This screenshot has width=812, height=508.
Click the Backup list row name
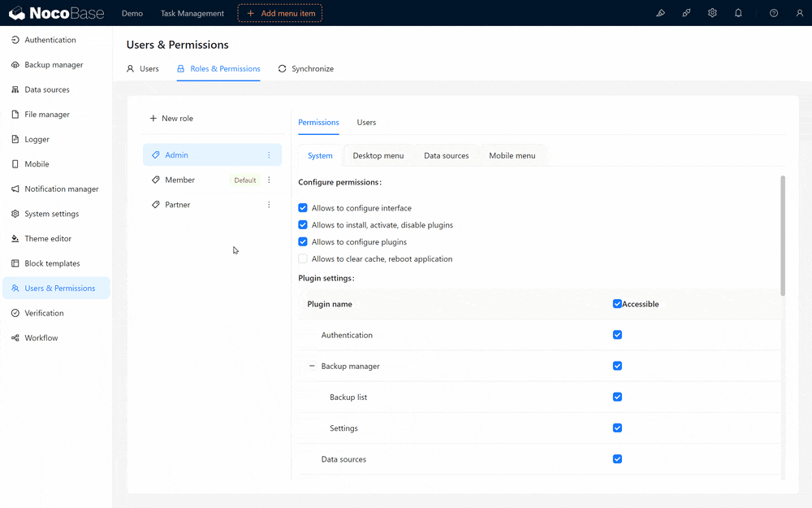coord(348,397)
